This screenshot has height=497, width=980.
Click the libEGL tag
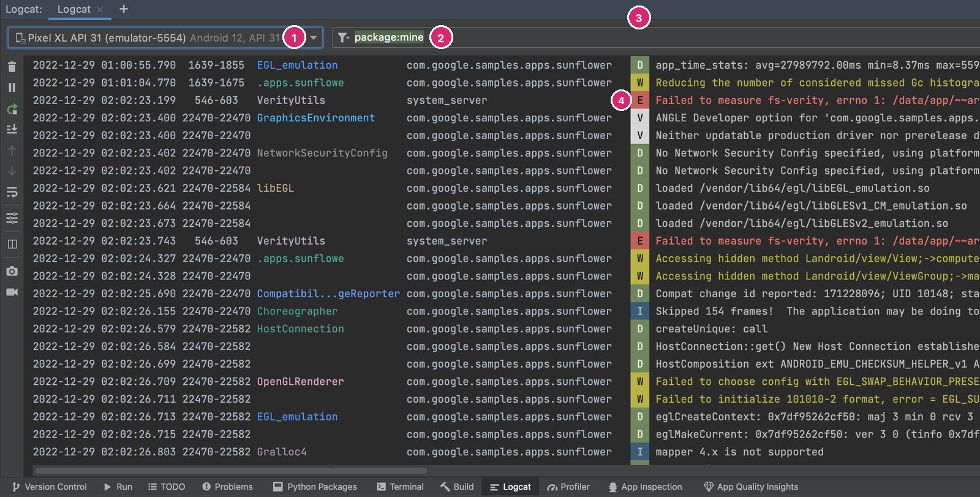276,188
